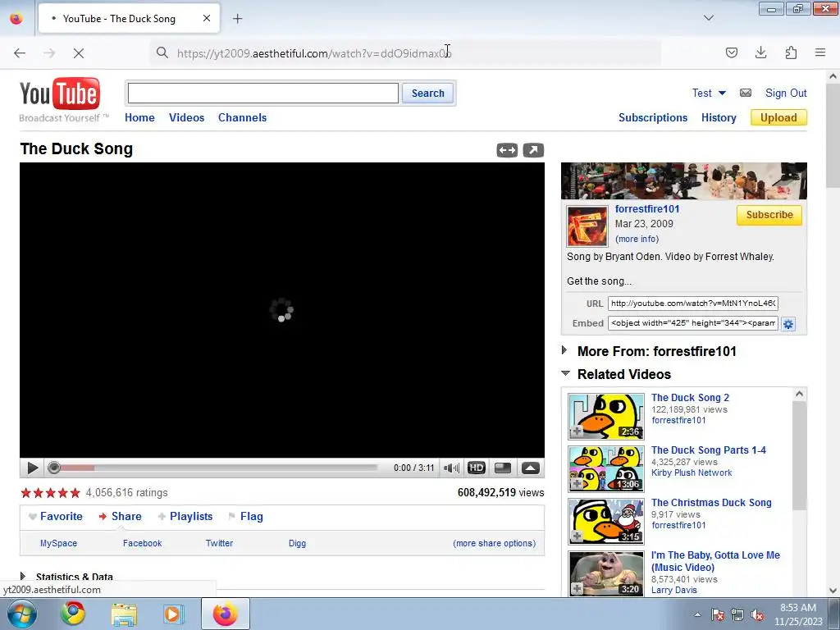The height and width of the screenshot is (630, 840).
Task: Mute the video using the speaker icon
Action: pos(451,468)
